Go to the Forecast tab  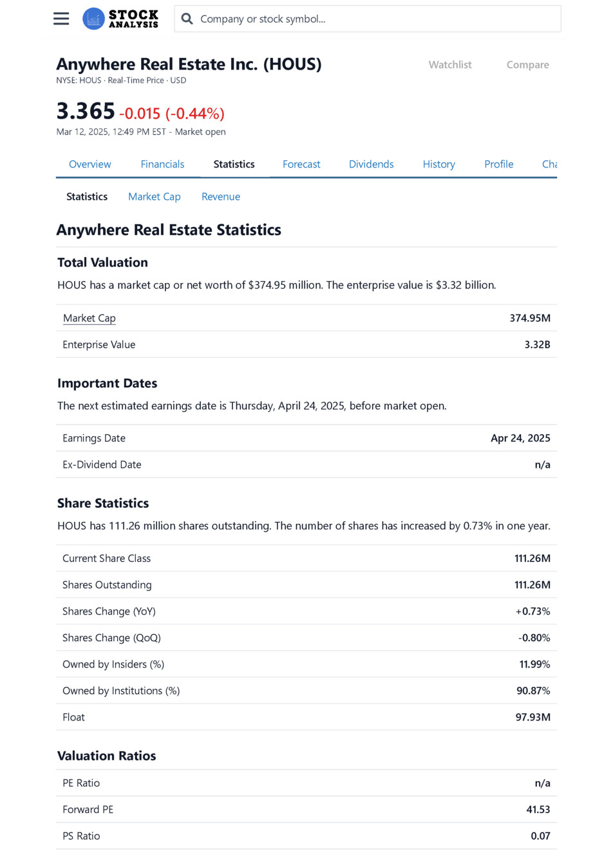point(301,164)
